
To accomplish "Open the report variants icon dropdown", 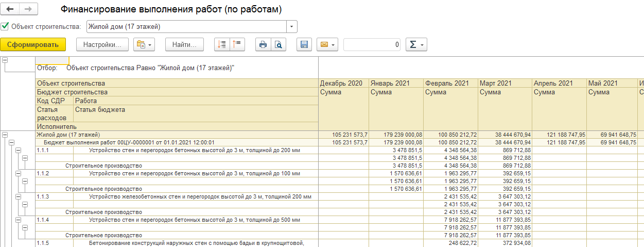I will [144, 45].
